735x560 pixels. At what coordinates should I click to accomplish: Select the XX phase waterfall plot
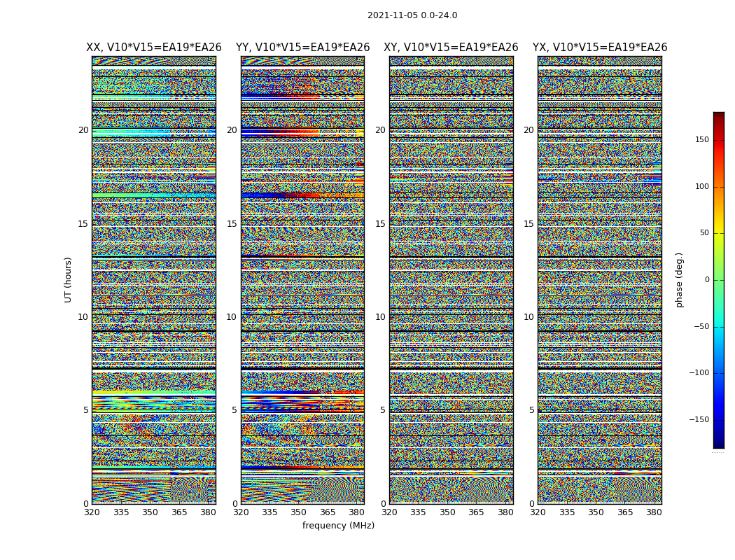[154, 280]
